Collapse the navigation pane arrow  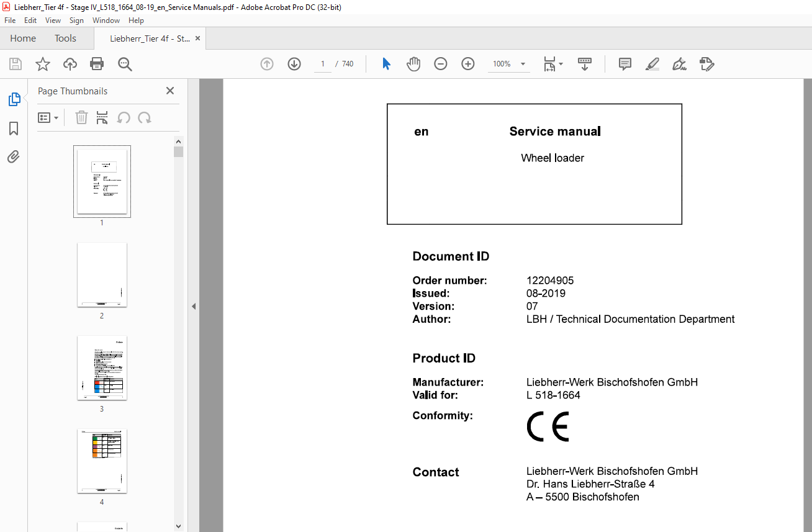[x=194, y=306]
